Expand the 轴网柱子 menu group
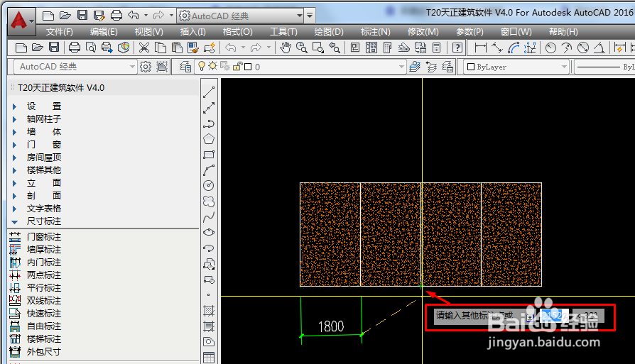 [15, 119]
